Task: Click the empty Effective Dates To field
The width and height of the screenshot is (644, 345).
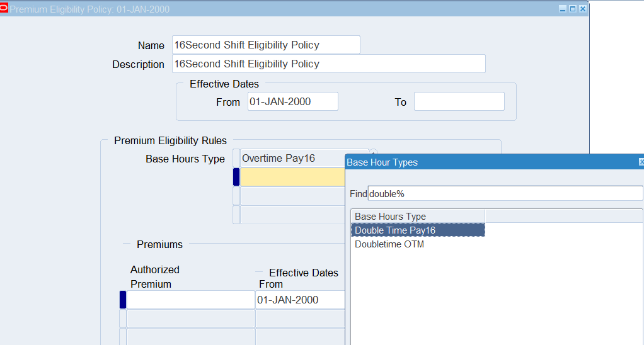Action: (x=459, y=101)
